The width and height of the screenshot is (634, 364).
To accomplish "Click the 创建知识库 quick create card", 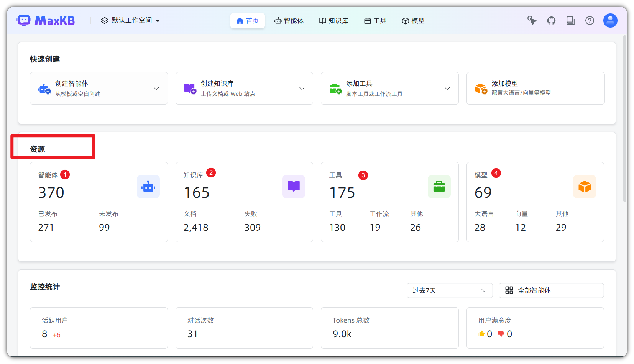I will 244,88.
